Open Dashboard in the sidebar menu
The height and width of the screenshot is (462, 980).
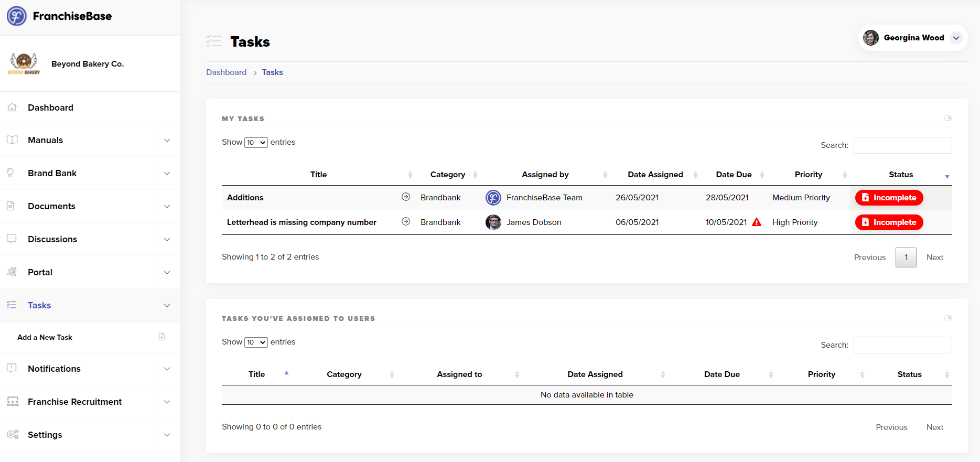(50, 108)
